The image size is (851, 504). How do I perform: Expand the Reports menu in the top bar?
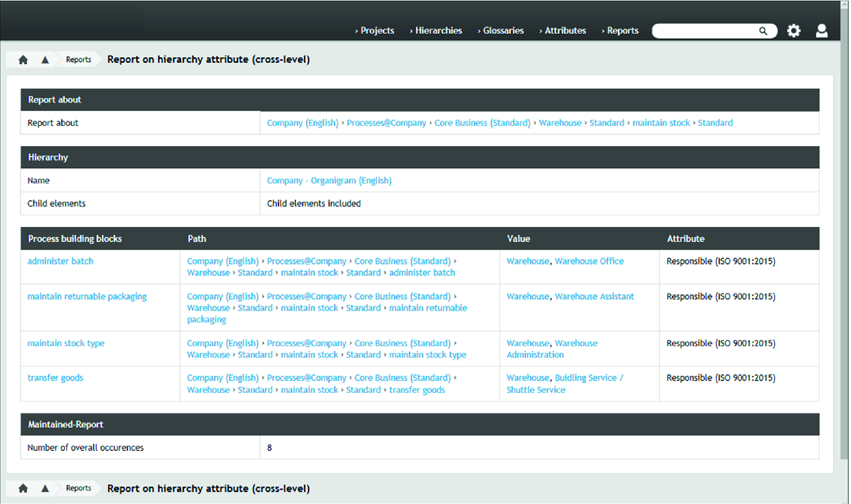(622, 31)
